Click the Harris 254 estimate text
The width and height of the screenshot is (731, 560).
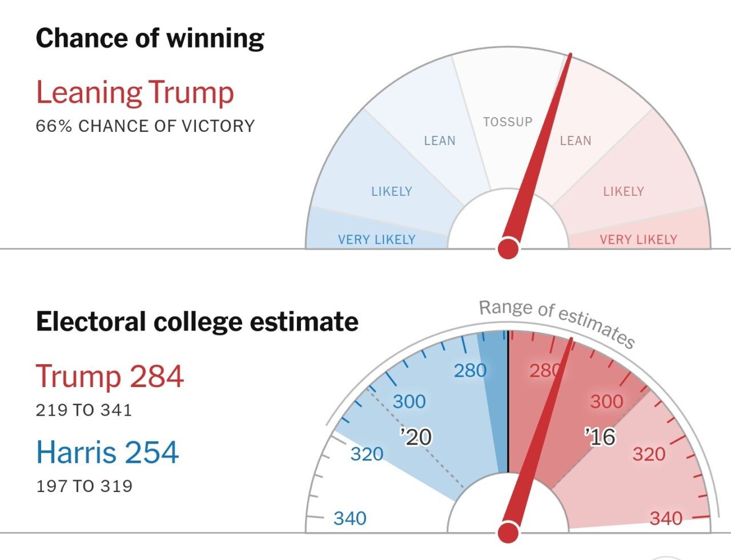point(107,452)
